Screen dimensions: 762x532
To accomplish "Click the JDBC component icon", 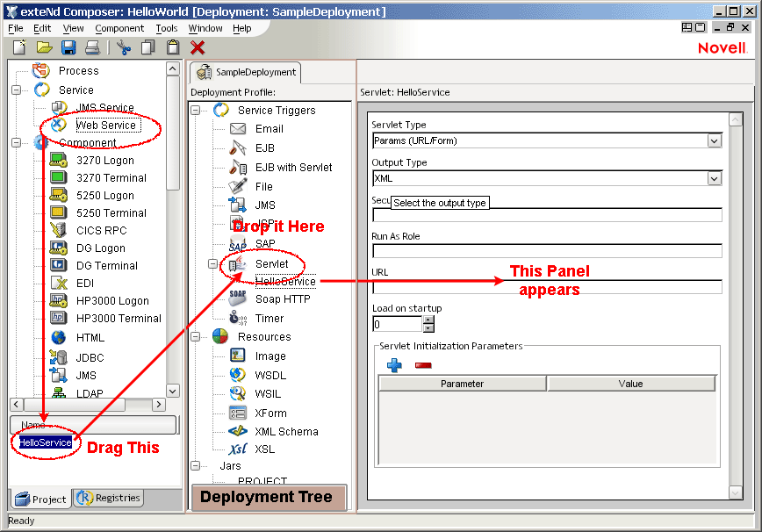I will click(x=58, y=357).
